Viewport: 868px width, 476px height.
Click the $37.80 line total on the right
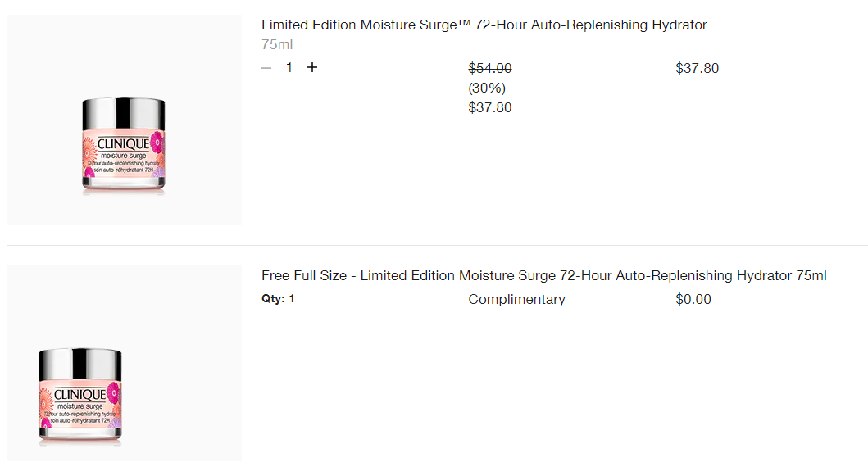tap(697, 68)
